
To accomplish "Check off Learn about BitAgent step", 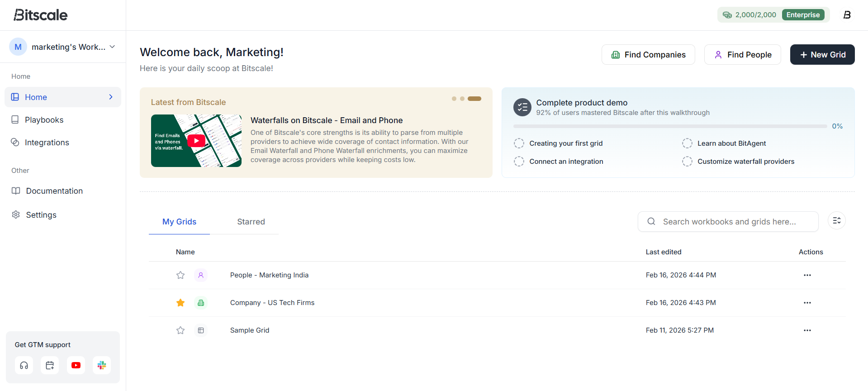I will (687, 143).
